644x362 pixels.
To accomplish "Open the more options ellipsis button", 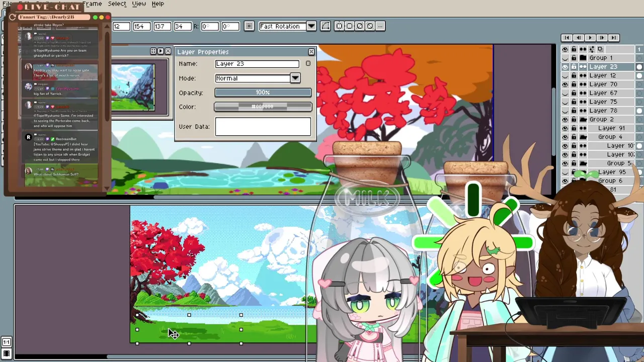I will [380, 26].
